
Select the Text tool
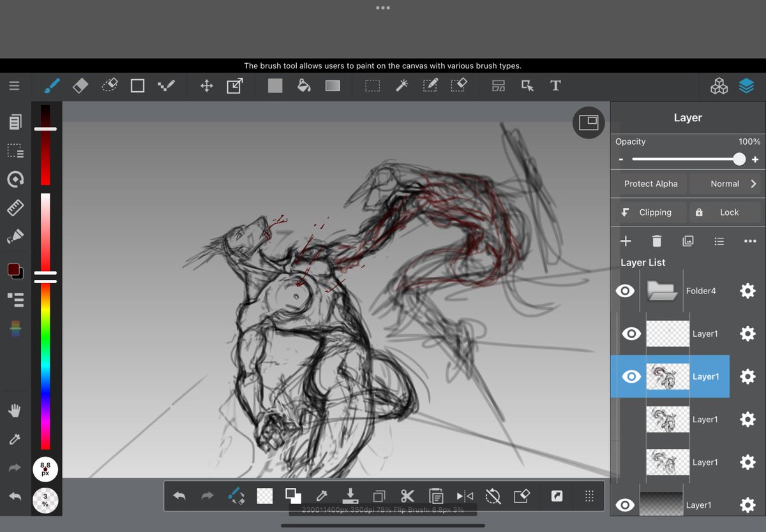pyautogui.click(x=555, y=85)
